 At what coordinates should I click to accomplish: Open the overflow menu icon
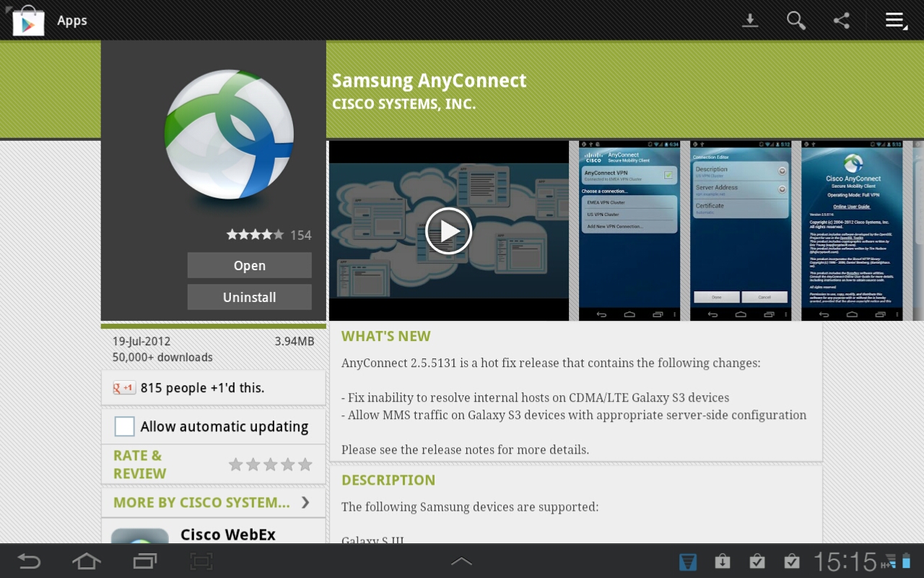(x=896, y=20)
